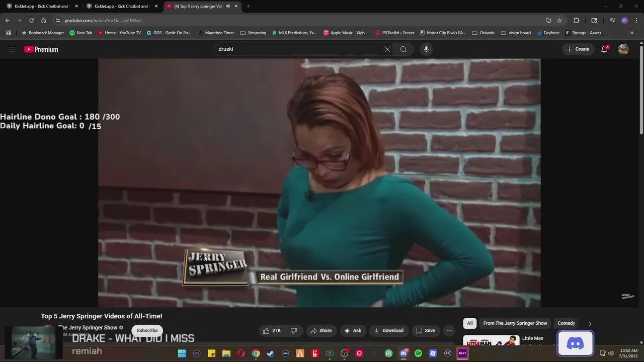Viewport: 644px width, 362px height.
Task: Click the Share button
Action: click(321, 330)
